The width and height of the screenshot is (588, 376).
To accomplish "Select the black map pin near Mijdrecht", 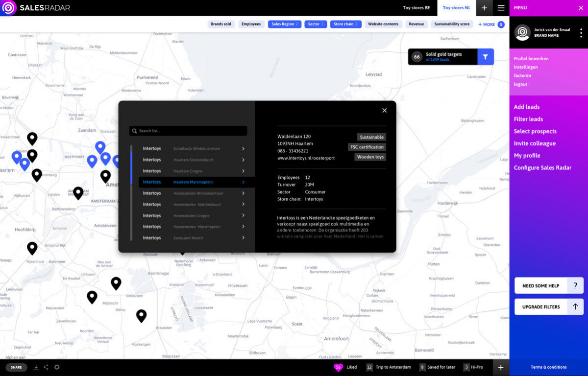I will tap(92, 297).
